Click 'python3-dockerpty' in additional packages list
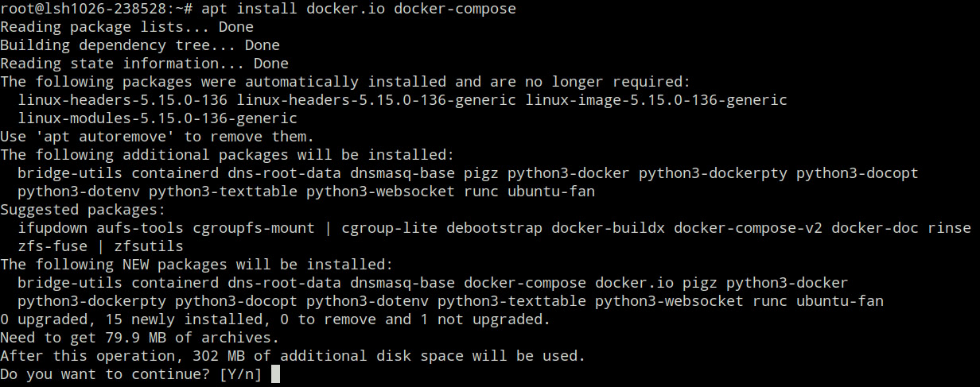 coord(712,173)
